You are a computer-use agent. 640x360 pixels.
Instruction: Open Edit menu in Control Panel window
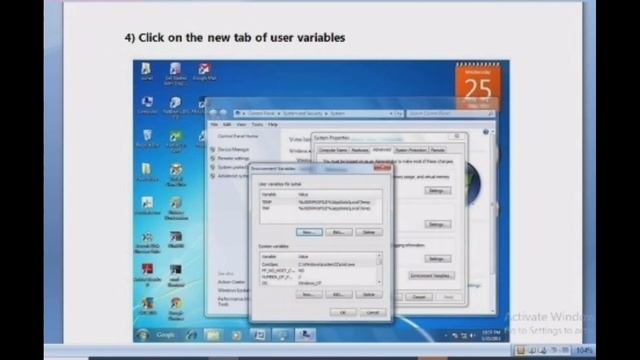227,124
